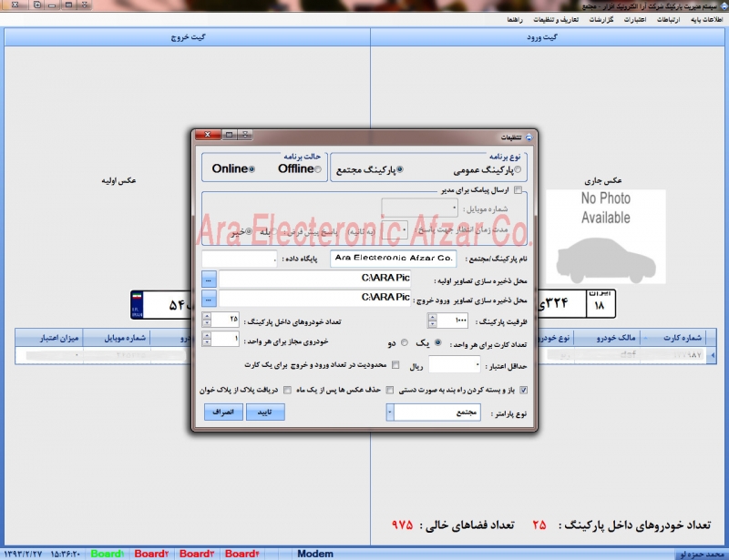The width and height of the screenshot is (729, 560).
Task: Click the Modem status indicator
Action: [x=315, y=554]
